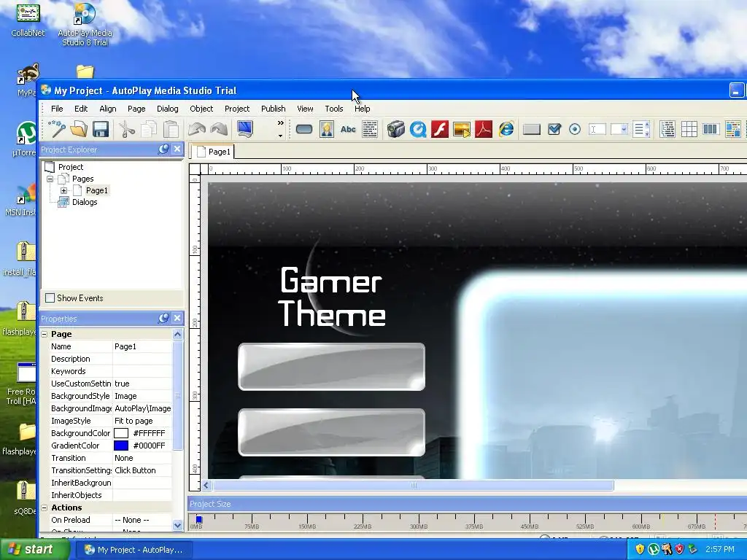
Task: Open the File menu
Action: (x=57, y=109)
